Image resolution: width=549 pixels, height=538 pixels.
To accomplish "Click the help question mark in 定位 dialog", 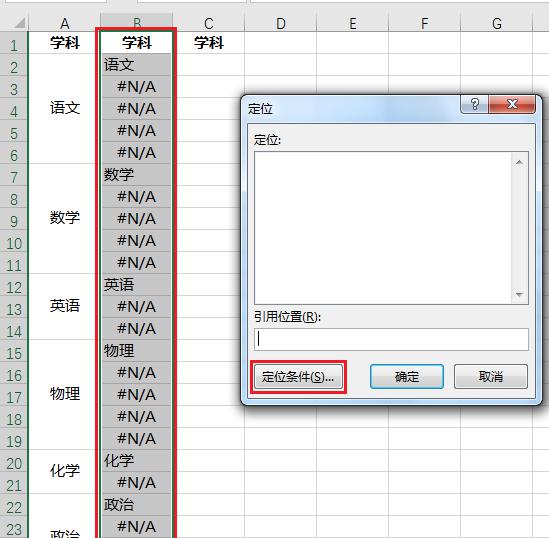I will (x=474, y=104).
